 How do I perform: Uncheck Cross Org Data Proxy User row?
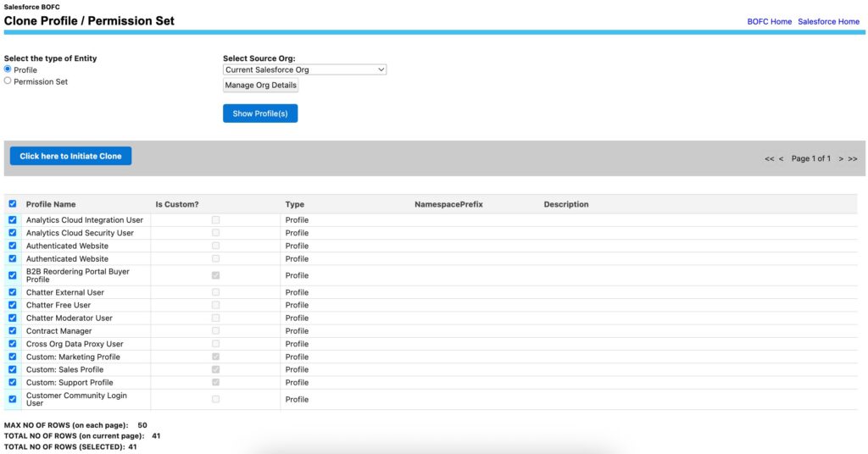pyautogui.click(x=13, y=344)
